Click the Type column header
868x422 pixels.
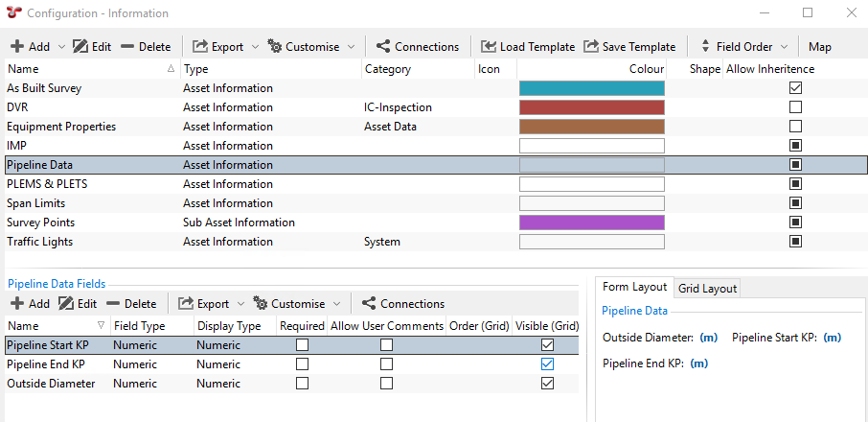[271, 69]
